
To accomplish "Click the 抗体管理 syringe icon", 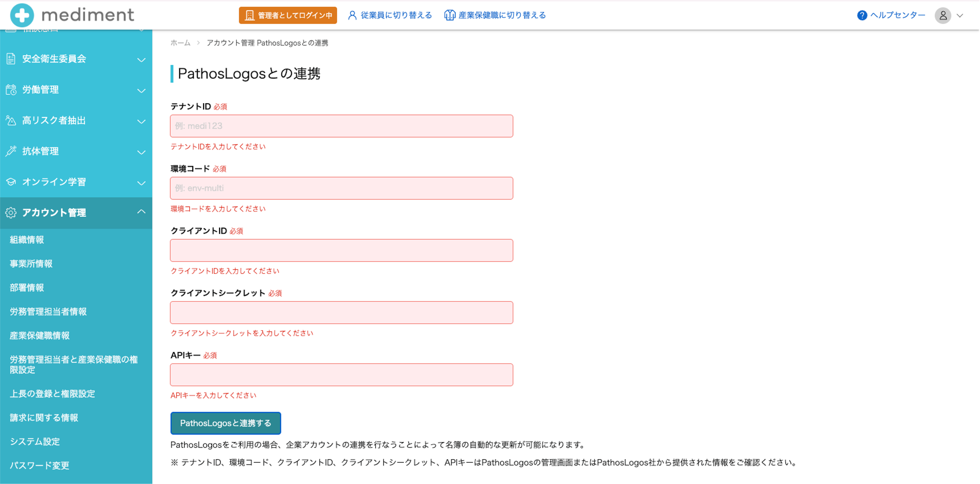I will [11, 151].
